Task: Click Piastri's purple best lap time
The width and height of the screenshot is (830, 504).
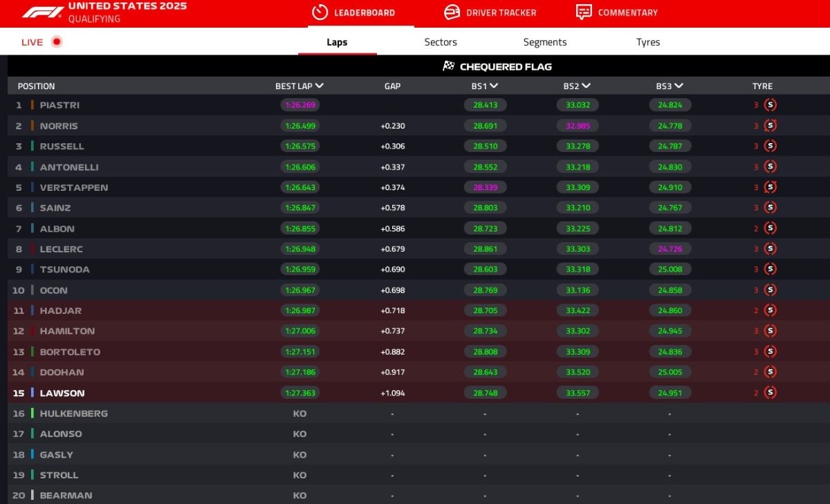Action: tap(300, 105)
